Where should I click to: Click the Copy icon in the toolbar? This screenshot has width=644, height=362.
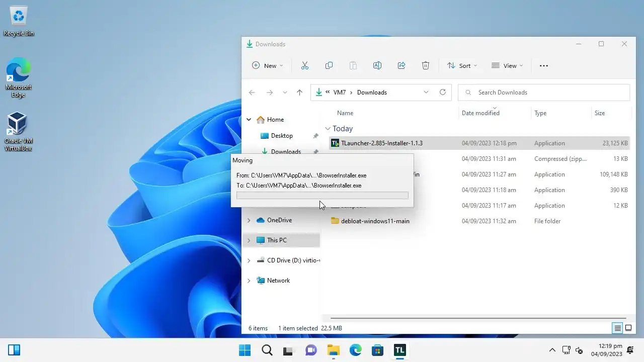pyautogui.click(x=329, y=65)
